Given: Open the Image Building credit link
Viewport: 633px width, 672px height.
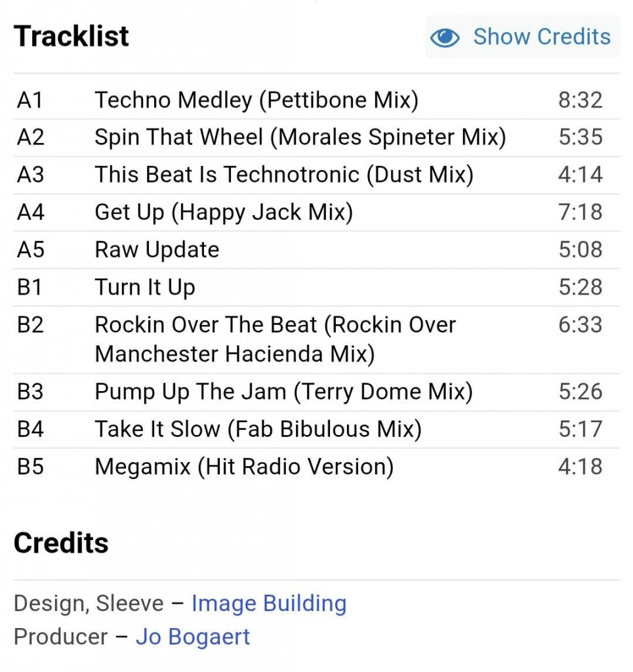Looking at the screenshot, I should click(x=268, y=603).
